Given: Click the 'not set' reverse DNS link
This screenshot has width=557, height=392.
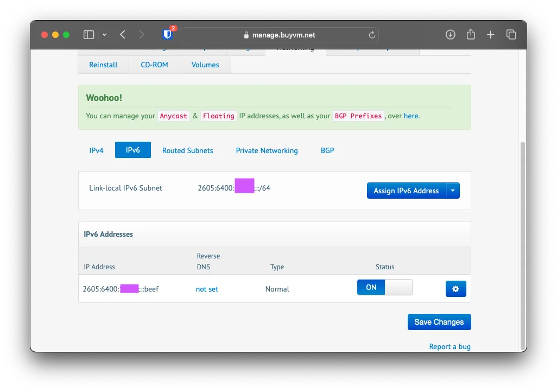Looking at the screenshot, I should [207, 289].
